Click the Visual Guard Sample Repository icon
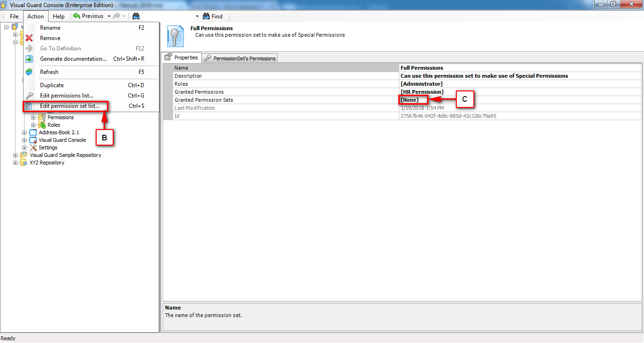Screen dimensions: 644x343 click(x=24, y=155)
